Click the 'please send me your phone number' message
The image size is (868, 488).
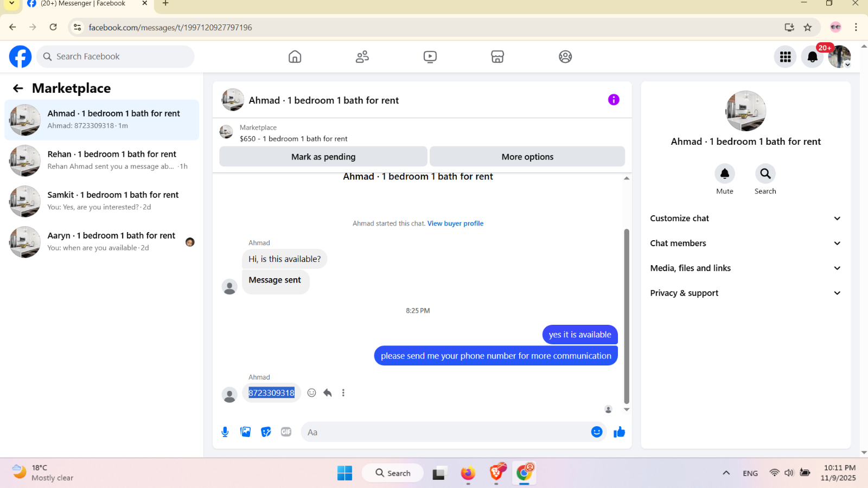pyautogui.click(x=496, y=356)
